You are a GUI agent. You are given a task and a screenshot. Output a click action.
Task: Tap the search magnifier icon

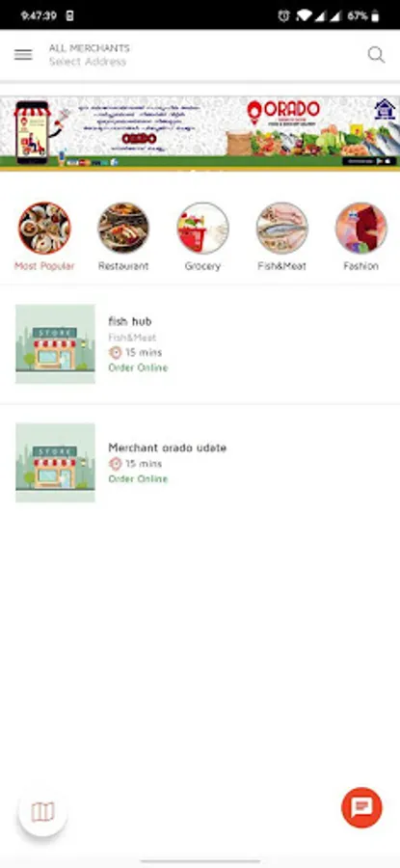376,55
